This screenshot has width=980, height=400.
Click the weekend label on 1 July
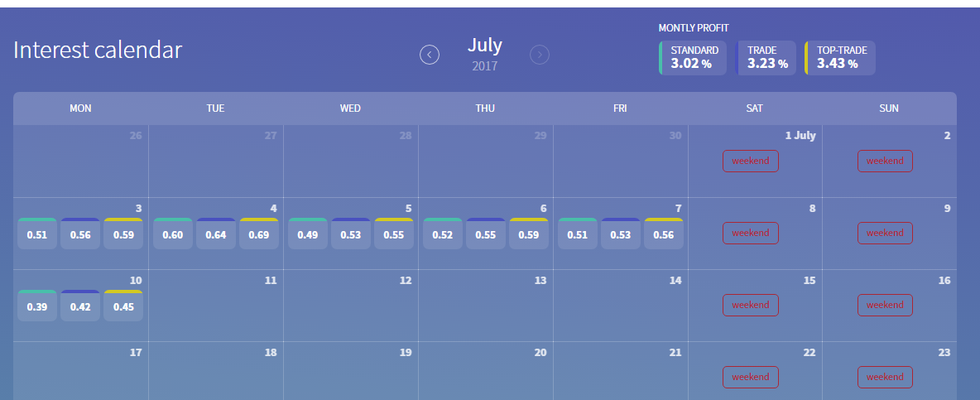pos(751,161)
